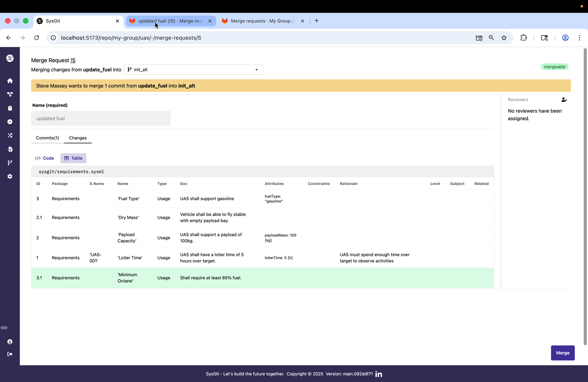Click the updated fuel name input field
This screenshot has width=588, height=382.
tap(101, 118)
